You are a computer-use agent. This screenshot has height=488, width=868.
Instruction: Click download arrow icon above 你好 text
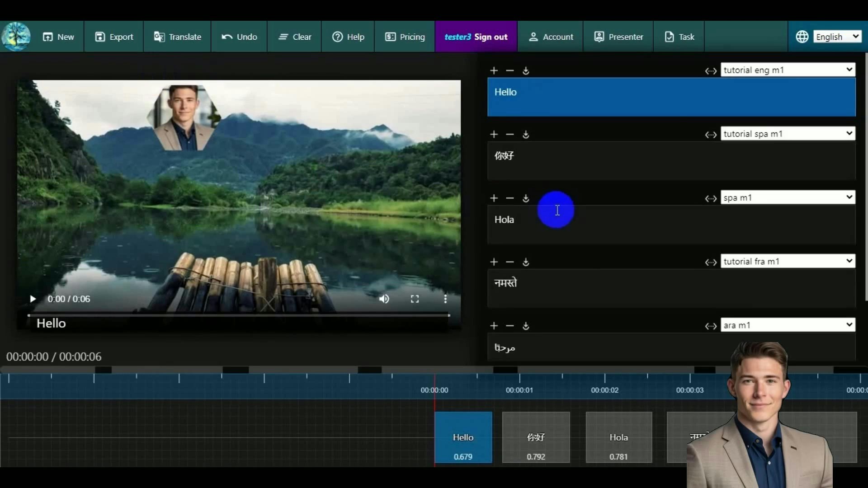click(x=526, y=134)
